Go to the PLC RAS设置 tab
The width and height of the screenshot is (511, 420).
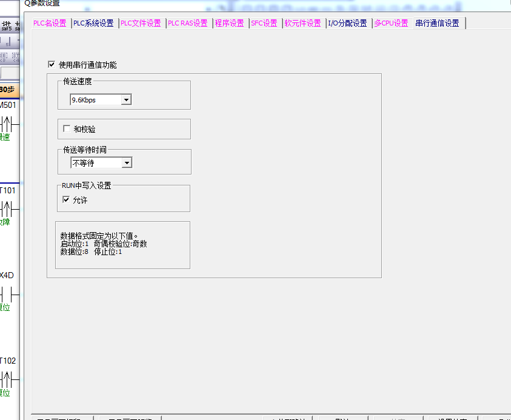click(188, 24)
